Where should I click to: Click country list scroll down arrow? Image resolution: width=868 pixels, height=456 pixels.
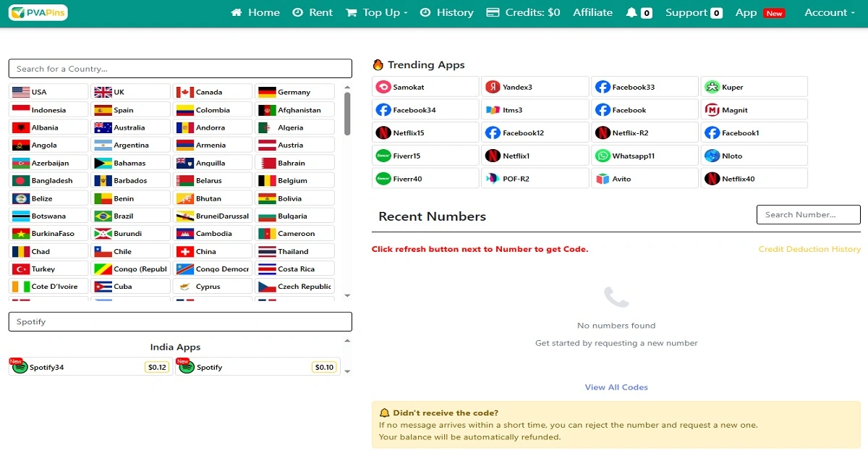(x=347, y=295)
